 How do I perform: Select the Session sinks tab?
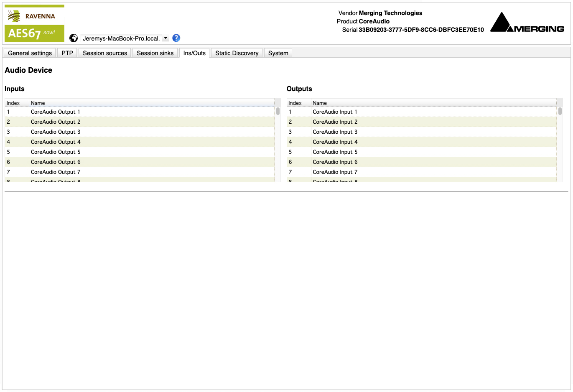point(155,53)
